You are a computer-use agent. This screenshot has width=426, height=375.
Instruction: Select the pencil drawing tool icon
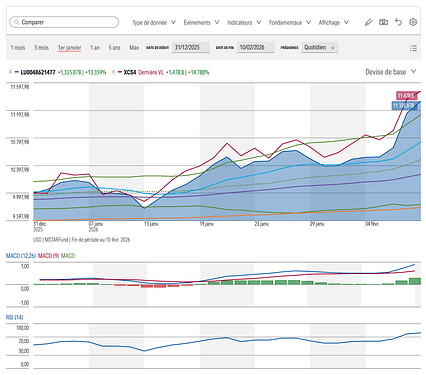[368, 22]
